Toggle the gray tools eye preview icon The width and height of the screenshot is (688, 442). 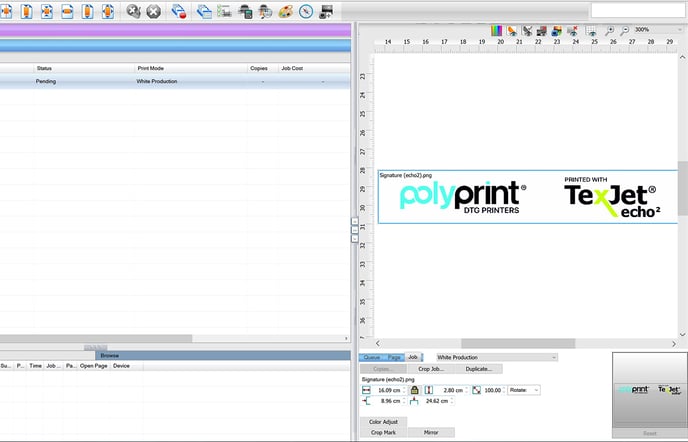click(527, 30)
